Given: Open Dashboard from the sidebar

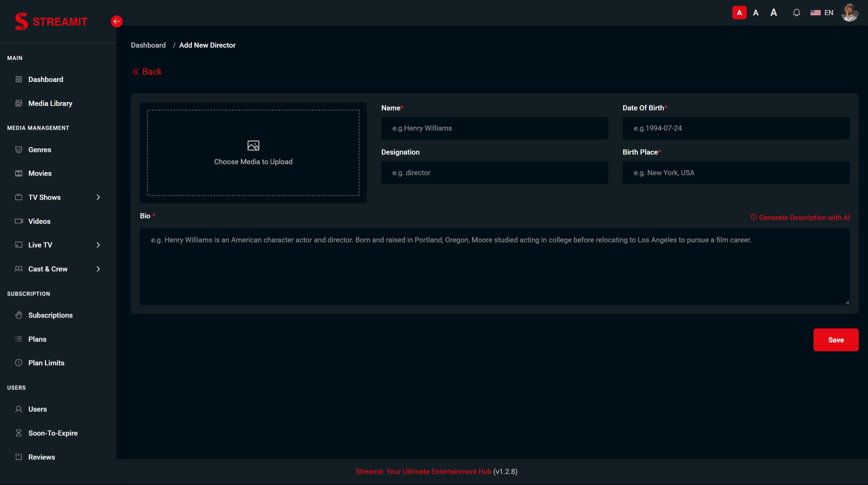Looking at the screenshot, I should [x=46, y=79].
